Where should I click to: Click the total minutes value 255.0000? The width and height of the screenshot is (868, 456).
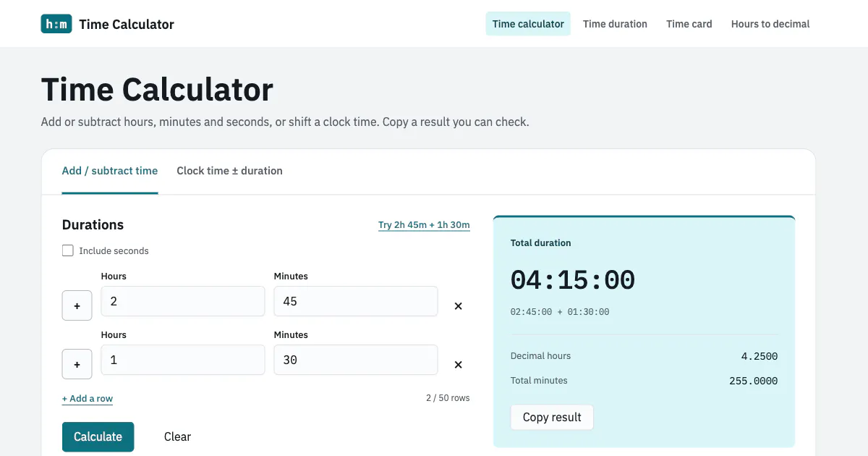[754, 381]
